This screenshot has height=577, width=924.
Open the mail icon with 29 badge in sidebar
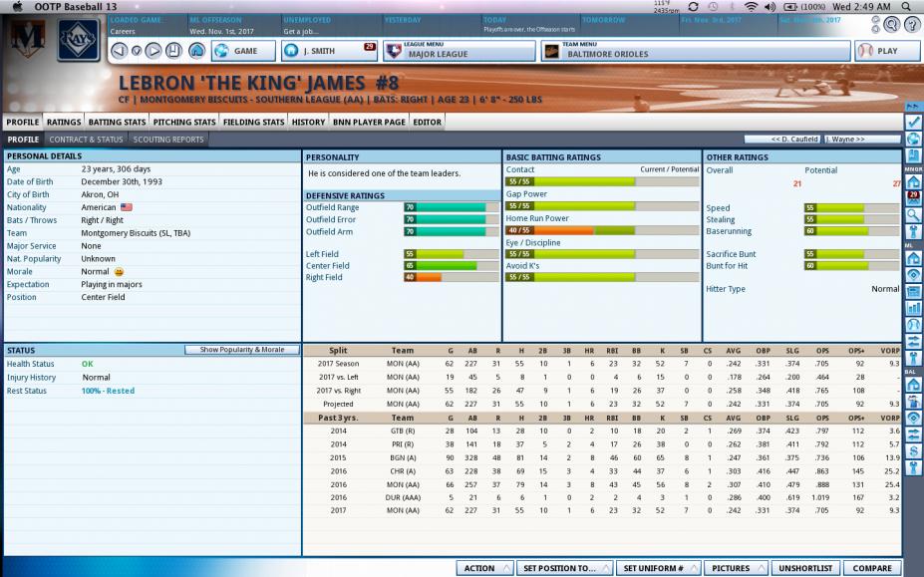913,198
